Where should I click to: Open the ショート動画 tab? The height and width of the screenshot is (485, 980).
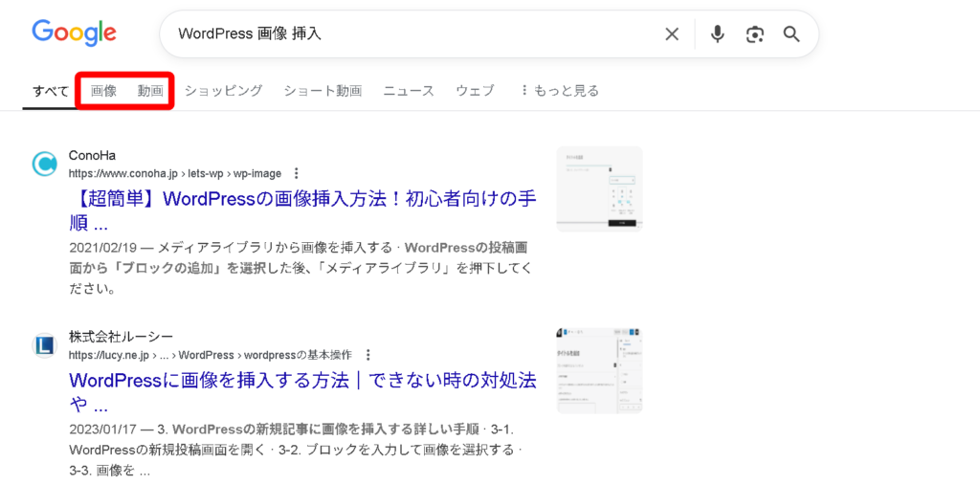coord(323,91)
